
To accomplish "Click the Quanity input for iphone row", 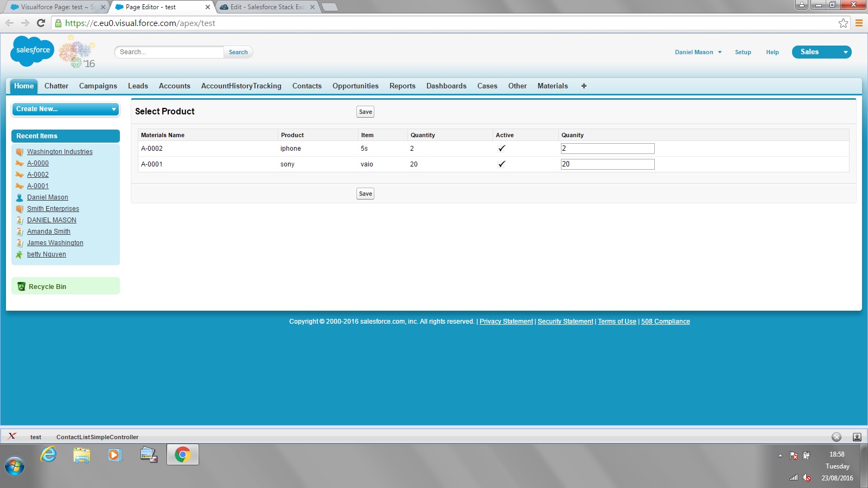I will [607, 149].
